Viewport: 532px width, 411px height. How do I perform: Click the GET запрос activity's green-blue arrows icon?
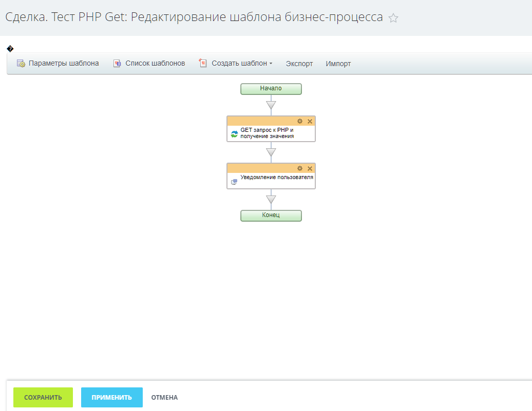pyautogui.click(x=234, y=134)
